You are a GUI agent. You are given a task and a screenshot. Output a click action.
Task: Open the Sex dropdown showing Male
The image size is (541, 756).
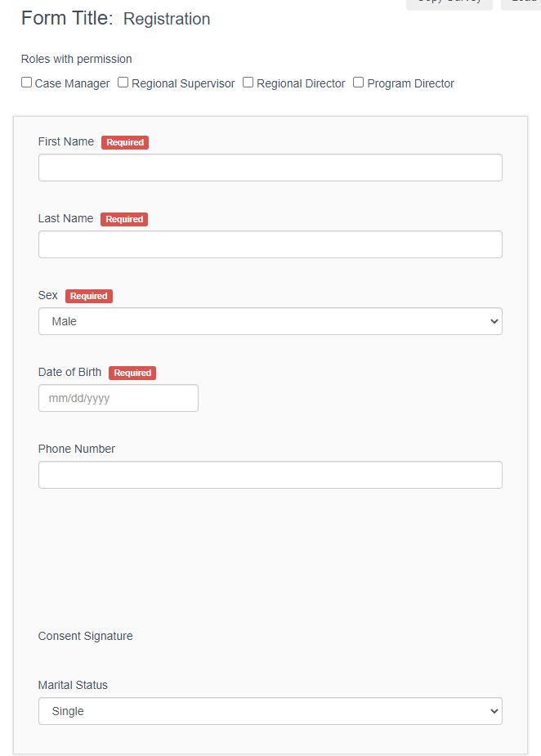pos(270,321)
